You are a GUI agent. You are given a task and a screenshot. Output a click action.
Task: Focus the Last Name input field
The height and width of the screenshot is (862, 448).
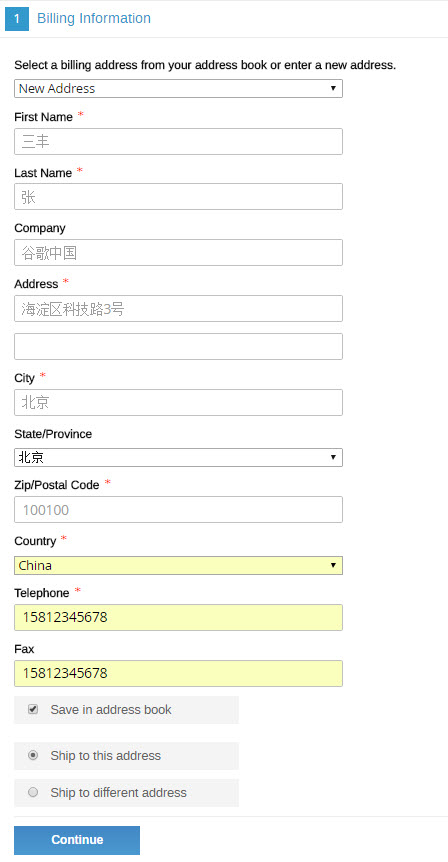click(x=178, y=196)
